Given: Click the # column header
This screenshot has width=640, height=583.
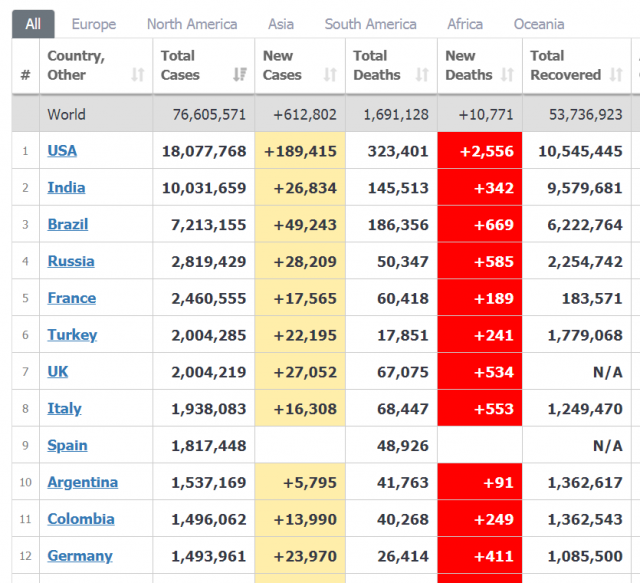Looking at the screenshot, I should (x=25, y=75).
